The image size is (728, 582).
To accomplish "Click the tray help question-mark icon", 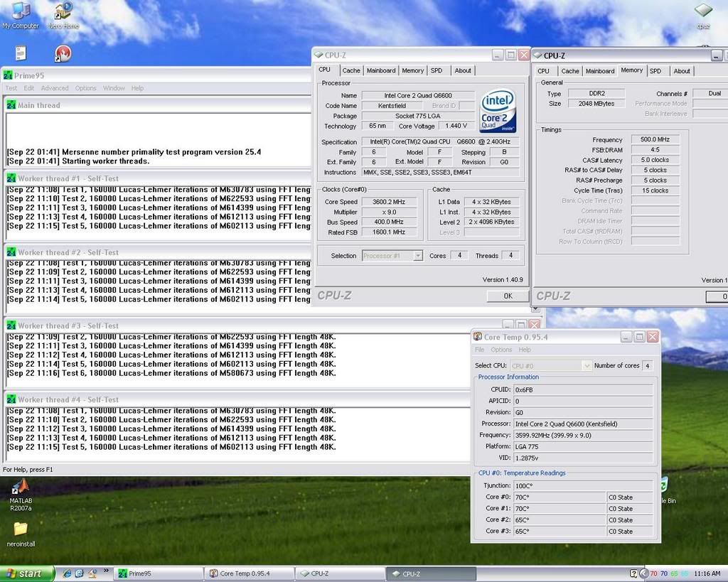I will pyautogui.click(x=633, y=573).
